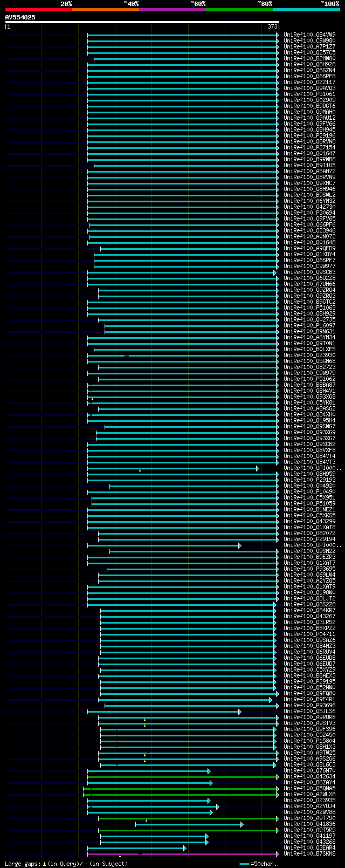Click the query name AV554825

point(20,17)
